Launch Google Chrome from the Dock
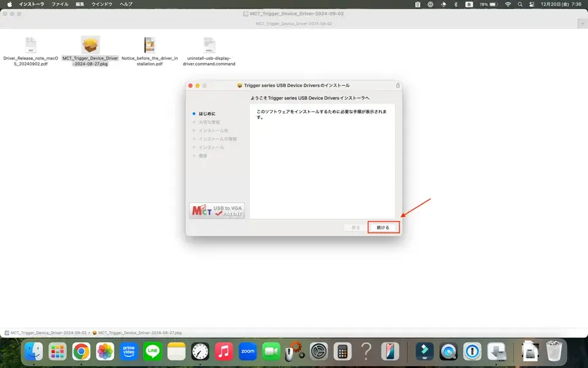This screenshot has width=588, height=368. pos(81,352)
